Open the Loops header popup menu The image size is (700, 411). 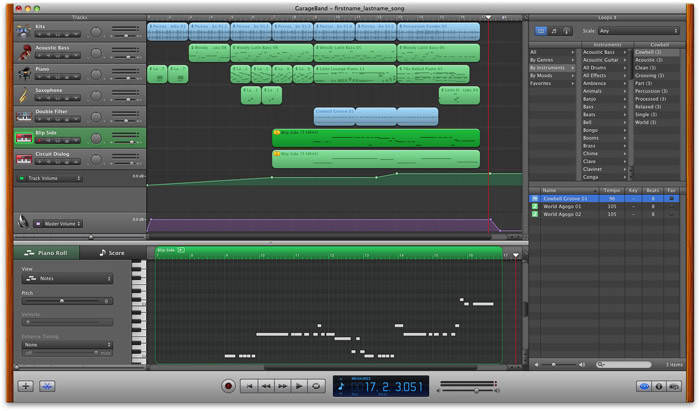[607, 17]
